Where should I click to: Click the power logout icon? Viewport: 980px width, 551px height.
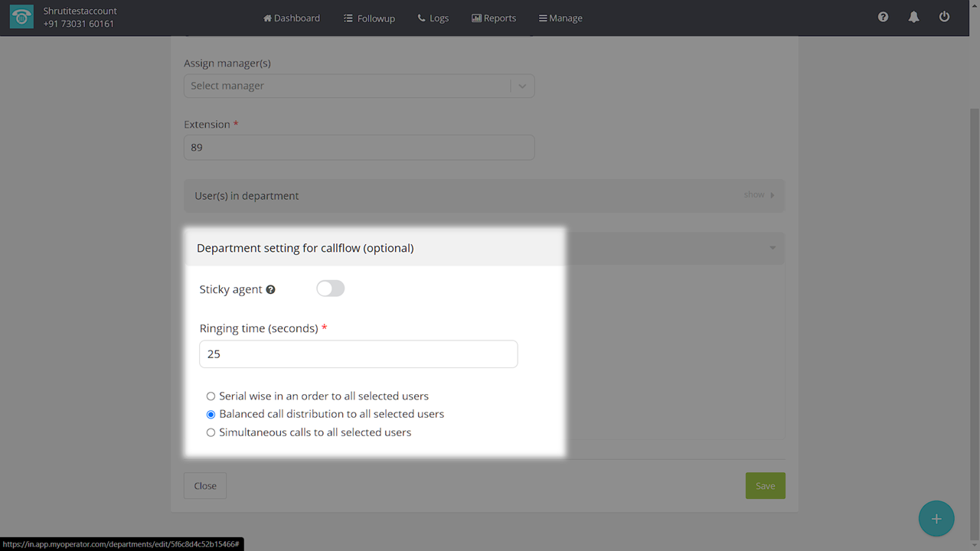(944, 17)
